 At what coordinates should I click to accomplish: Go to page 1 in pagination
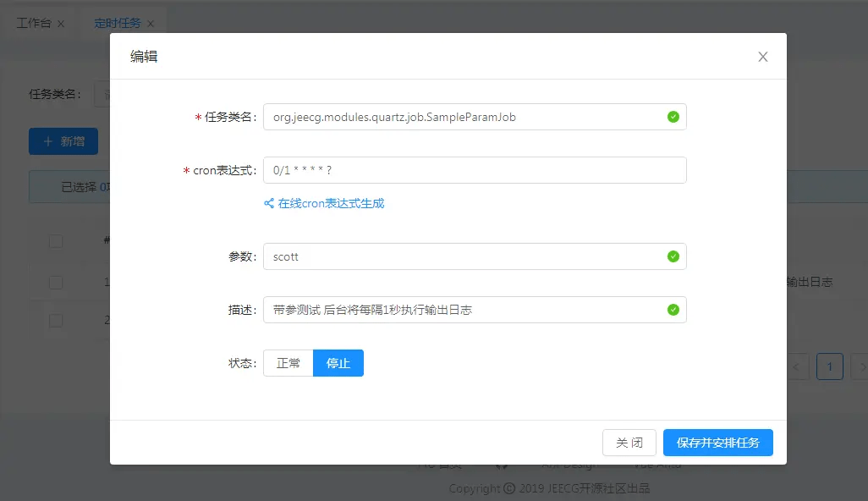click(829, 366)
